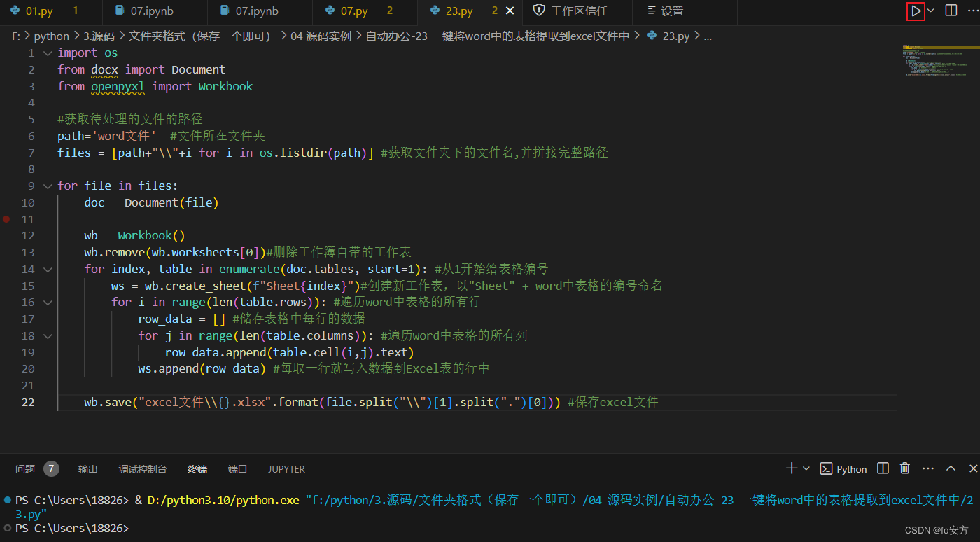Viewport: 980px width, 542px height.
Task: Open the 端口 ports panel tab
Action: (238, 469)
